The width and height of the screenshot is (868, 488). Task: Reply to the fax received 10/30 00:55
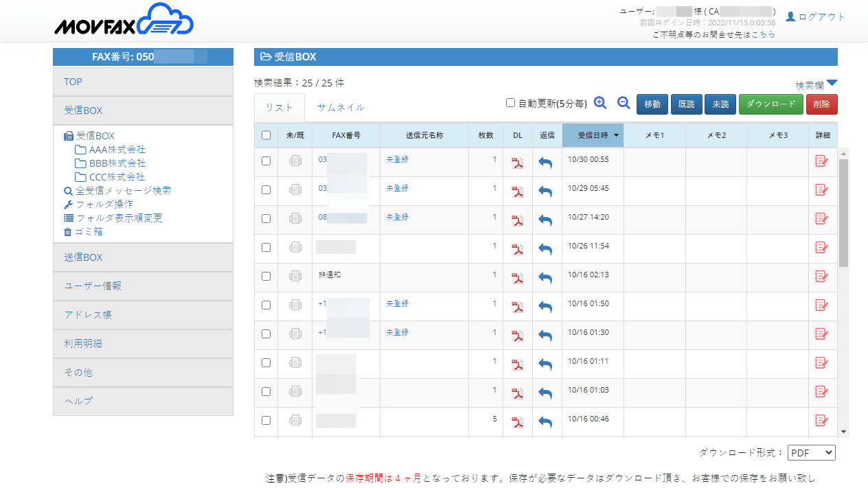(x=545, y=163)
